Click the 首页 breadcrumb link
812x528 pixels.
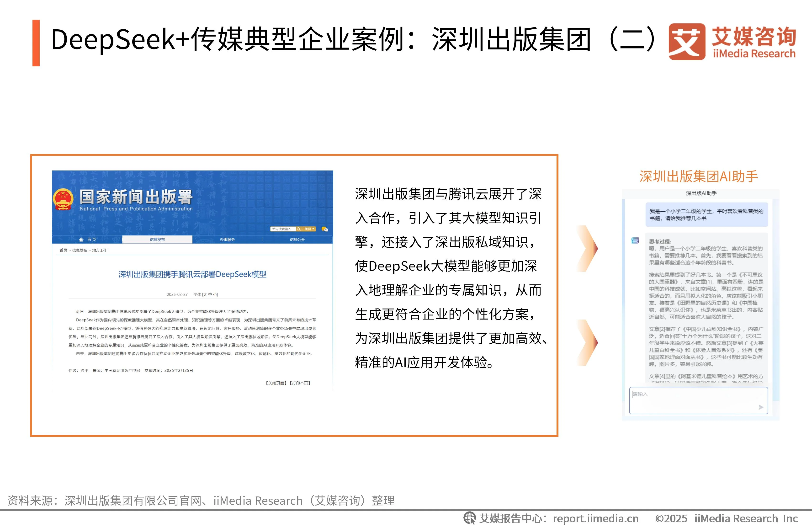pyautogui.click(x=64, y=250)
